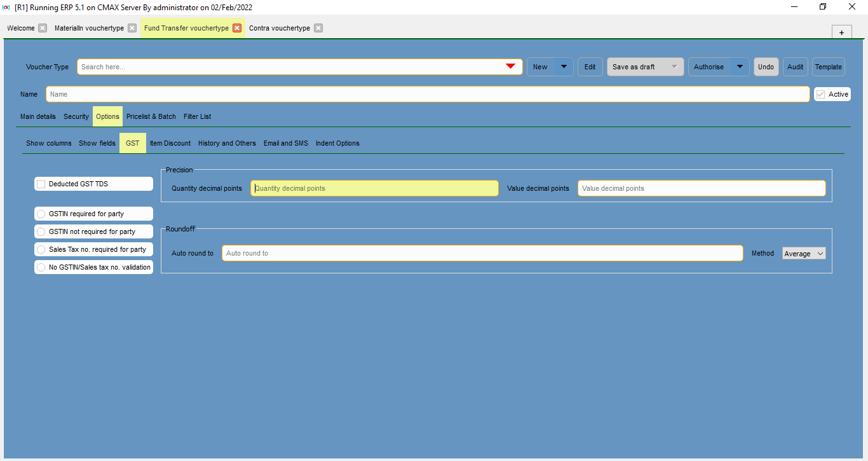868x461 pixels.
Task: Open the Main details tab
Action: click(38, 116)
